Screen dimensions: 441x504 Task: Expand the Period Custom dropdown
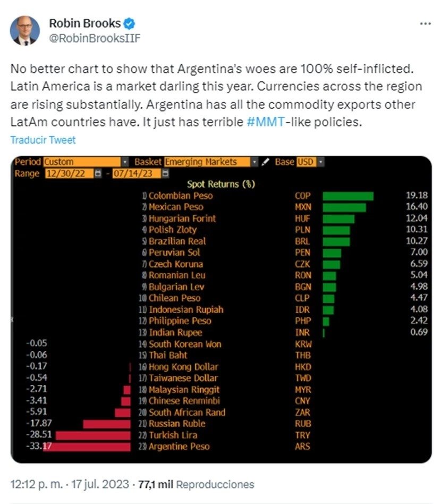click(x=125, y=162)
